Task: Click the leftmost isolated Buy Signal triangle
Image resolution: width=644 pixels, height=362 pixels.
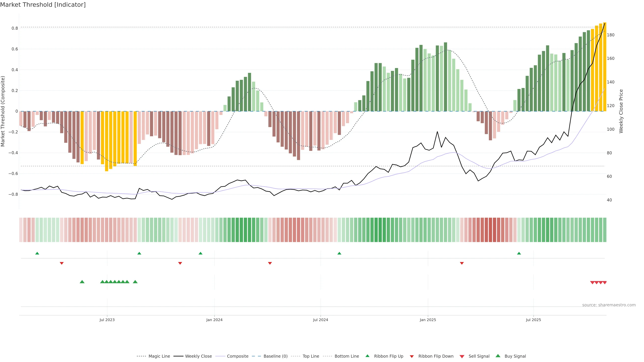Action: pos(82,282)
